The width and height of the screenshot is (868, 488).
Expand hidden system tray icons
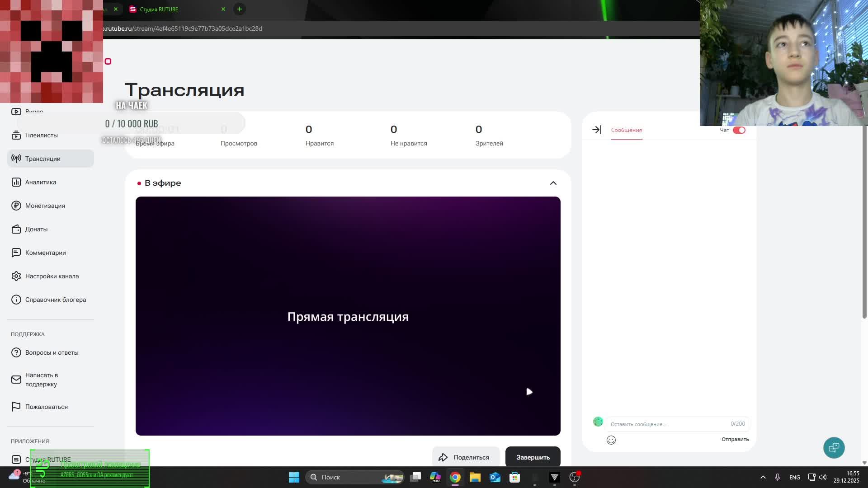(x=763, y=477)
